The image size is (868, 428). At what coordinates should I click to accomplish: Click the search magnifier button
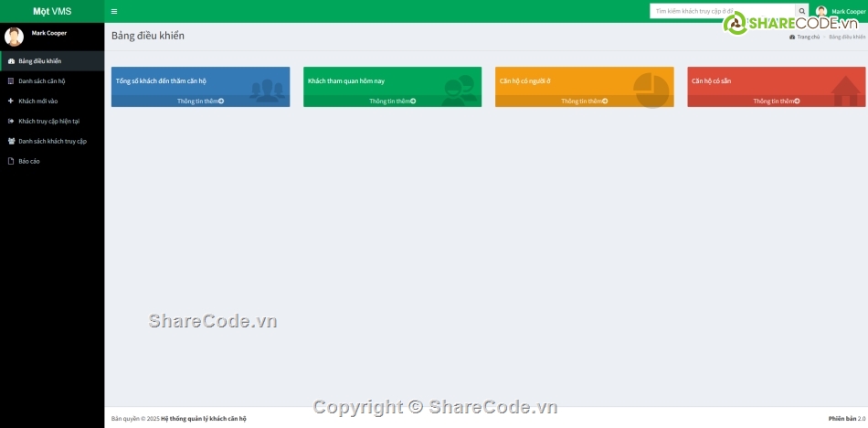point(801,11)
